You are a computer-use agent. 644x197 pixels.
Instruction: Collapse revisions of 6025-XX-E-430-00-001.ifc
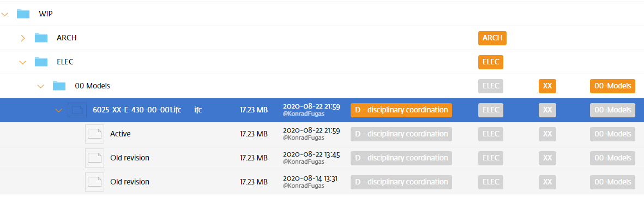point(59,110)
